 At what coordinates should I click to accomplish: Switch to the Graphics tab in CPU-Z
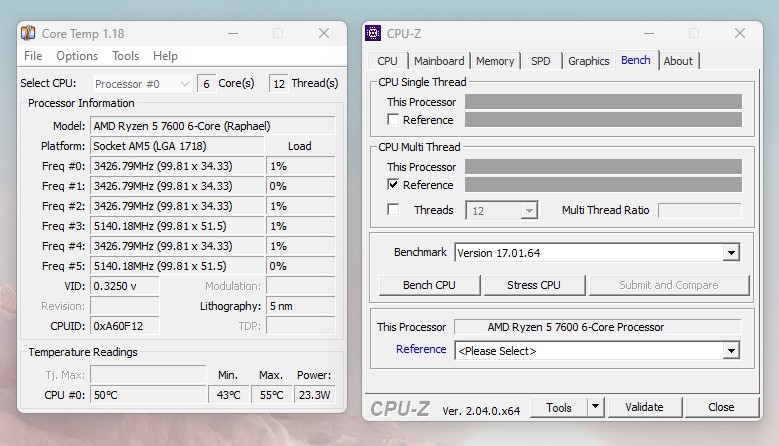(x=589, y=61)
